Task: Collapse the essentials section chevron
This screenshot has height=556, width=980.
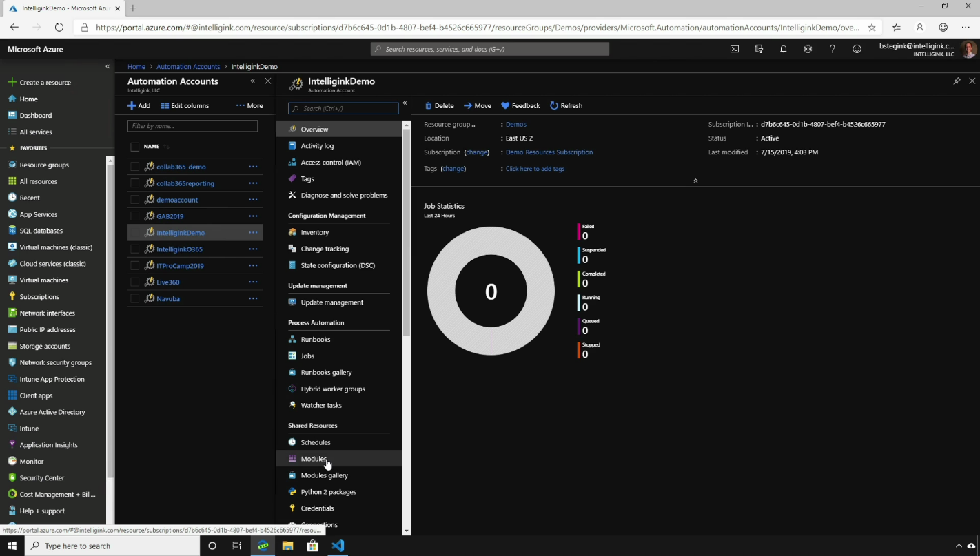Action: (695, 181)
